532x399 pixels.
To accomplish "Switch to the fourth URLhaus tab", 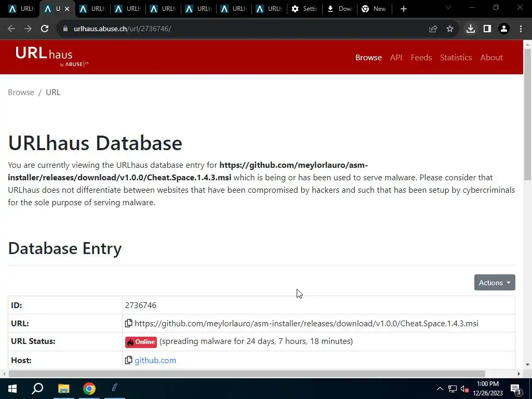I will pos(128,9).
